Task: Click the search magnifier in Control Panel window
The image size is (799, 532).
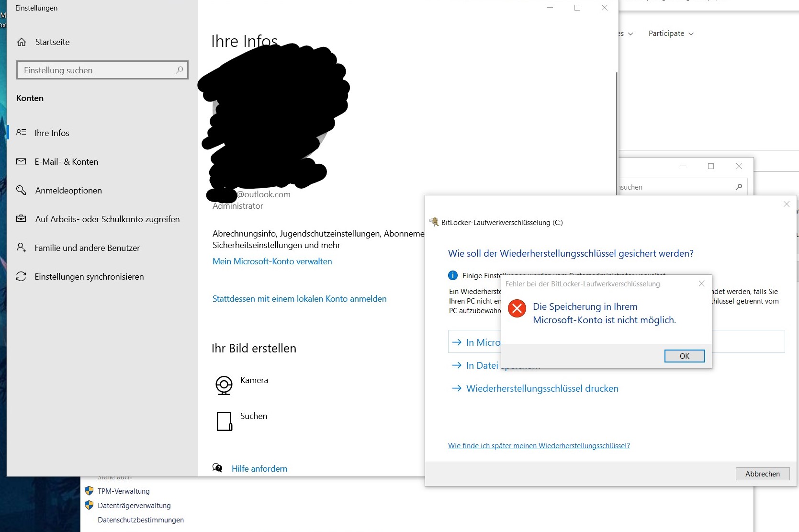Action: 739,187
